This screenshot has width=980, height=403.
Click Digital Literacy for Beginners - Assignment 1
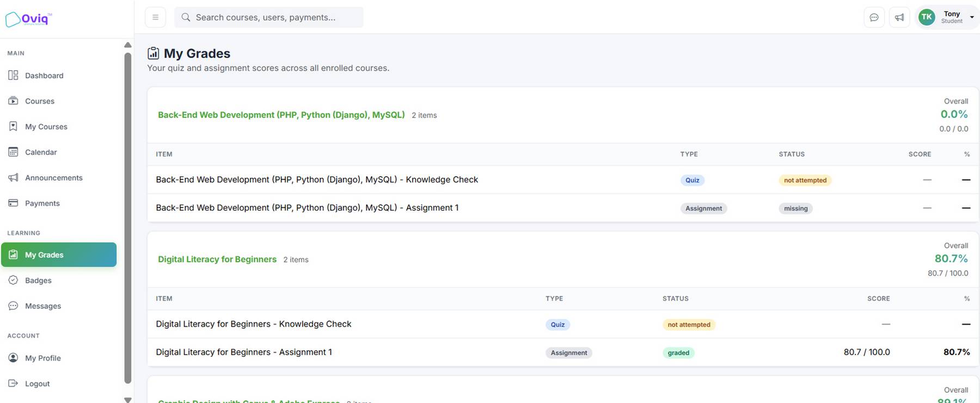click(244, 352)
